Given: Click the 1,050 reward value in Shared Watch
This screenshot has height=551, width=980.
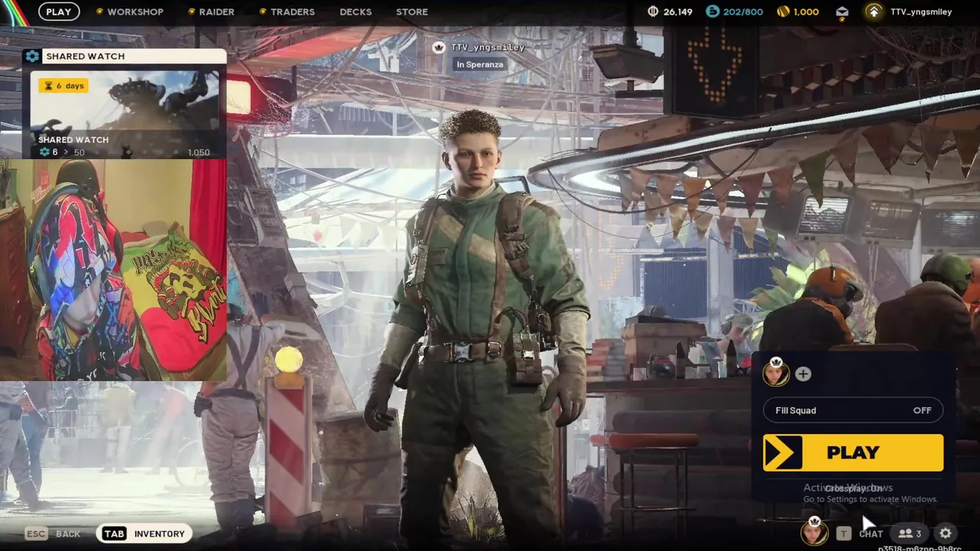Looking at the screenshot, I should (198, 152).
